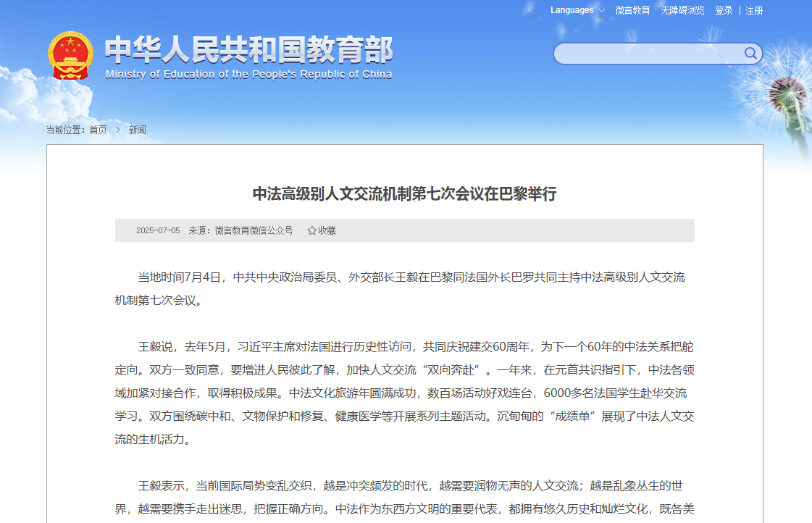
Task: Click the English Ministry of Education subtitle
Action: [248, 75]
